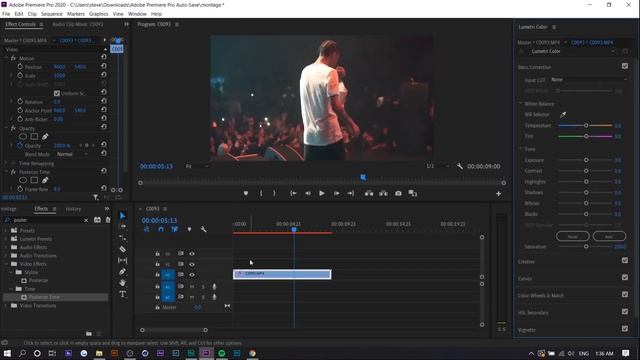This screenshot has height=360, width=640.
Task: Select the Type tool
Action: 122,294
